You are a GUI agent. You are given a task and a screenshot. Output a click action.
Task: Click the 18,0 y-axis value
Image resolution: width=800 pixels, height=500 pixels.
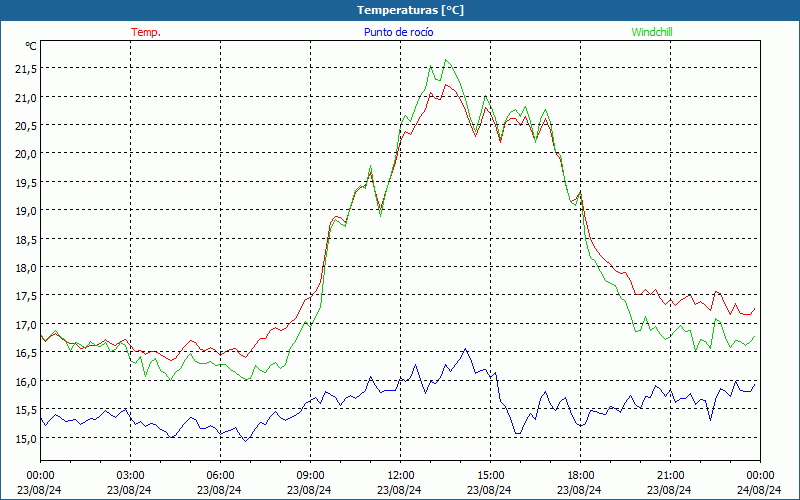(x=26, y=268)
